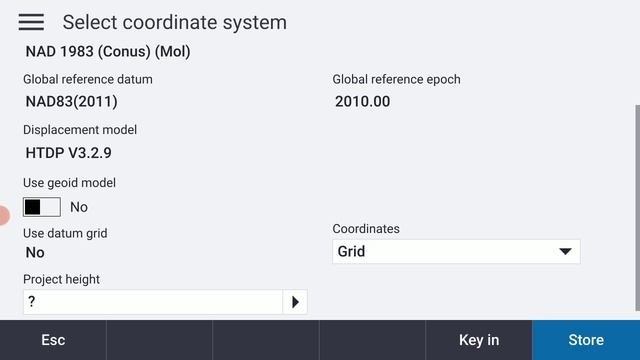Open the Coordinates Grid dropdown
The height and width of the screenshot is (360, 640).
point(456,251)
